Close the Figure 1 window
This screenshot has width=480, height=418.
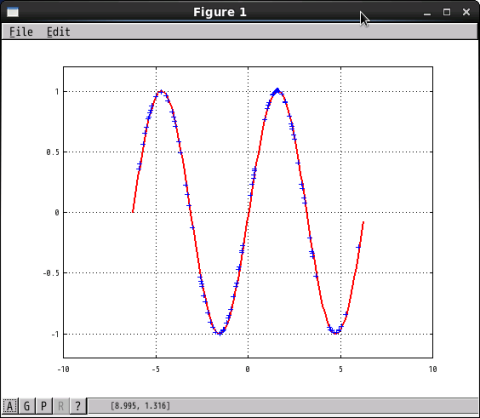point(466,12)
